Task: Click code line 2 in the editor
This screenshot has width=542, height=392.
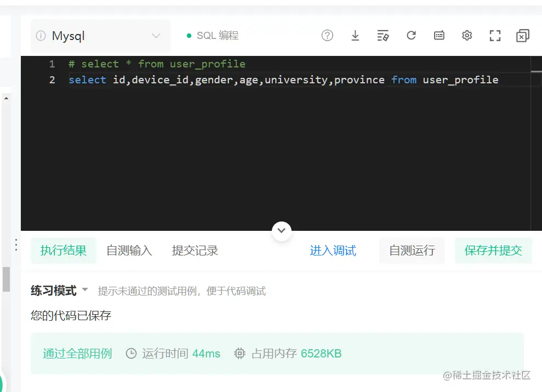Action: click(x=283, y=80)
